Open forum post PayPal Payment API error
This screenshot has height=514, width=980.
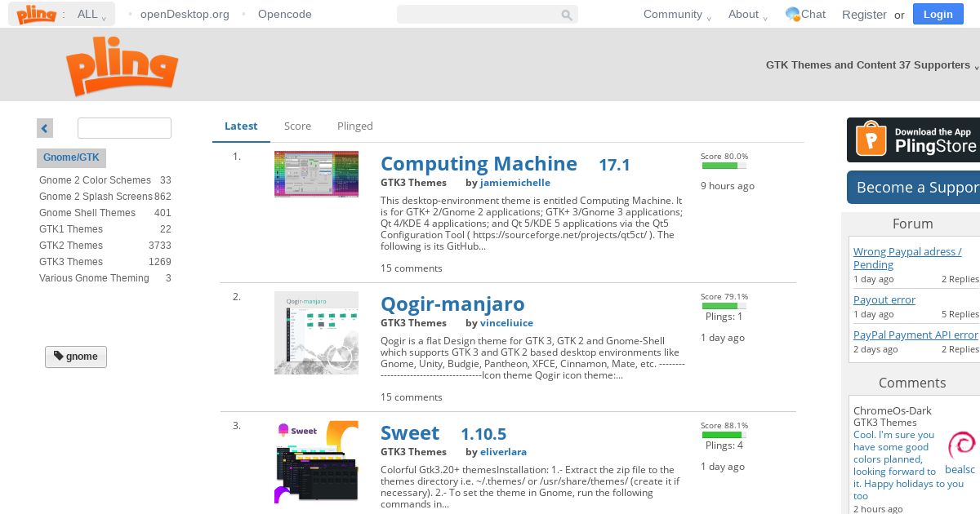(915, 335)
